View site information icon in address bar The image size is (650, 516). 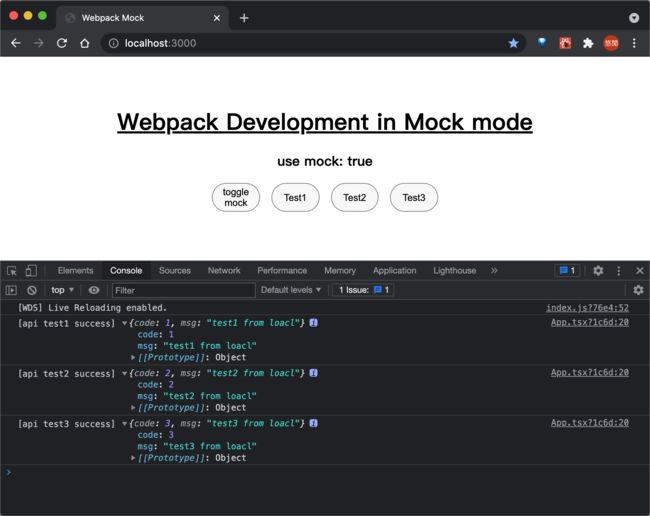point(113,43)
